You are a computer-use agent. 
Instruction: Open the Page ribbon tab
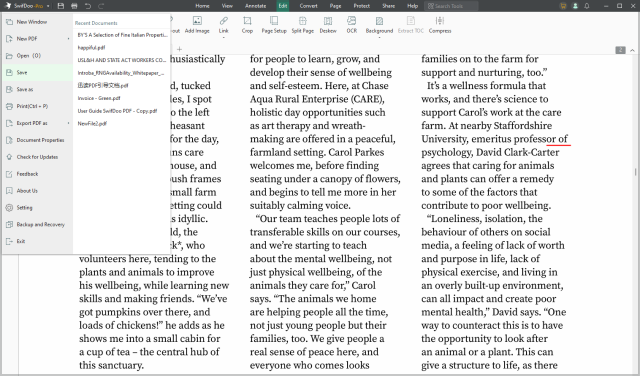click(x=336, y=6)
